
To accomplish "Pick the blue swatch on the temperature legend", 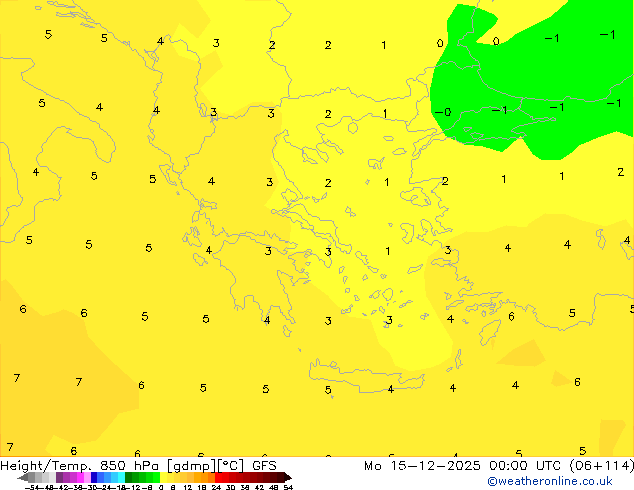I will (x=98, y=477).
